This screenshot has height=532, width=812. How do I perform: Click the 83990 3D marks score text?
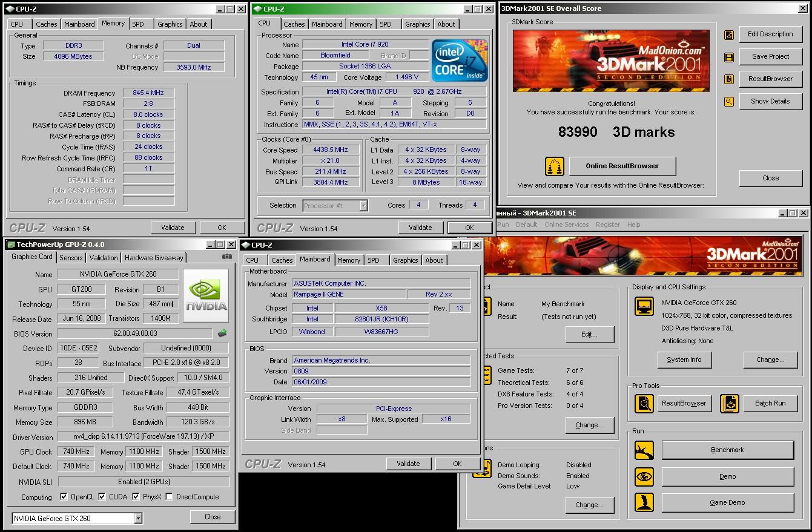[616, 132]
